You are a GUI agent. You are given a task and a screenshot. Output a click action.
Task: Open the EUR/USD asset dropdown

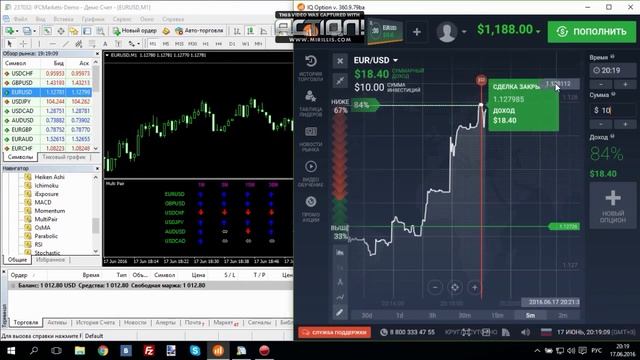pyautogui.click(x=396, y=60)
